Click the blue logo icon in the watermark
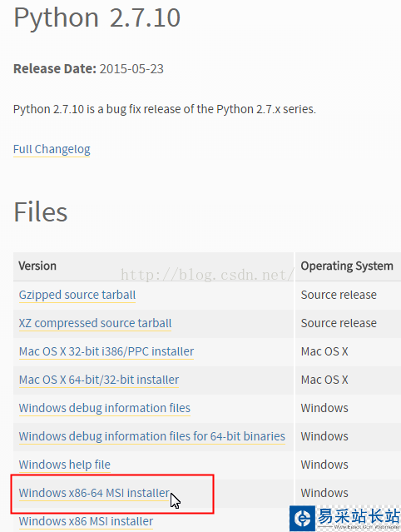This screenshot has height=532, width=401. (x=302, y=518)
